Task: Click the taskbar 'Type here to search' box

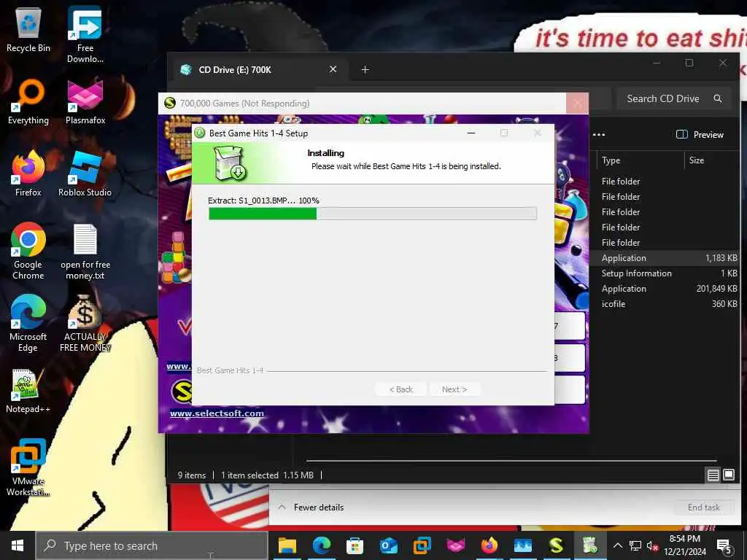Action: pyautogui.click(x=152, y=545)
